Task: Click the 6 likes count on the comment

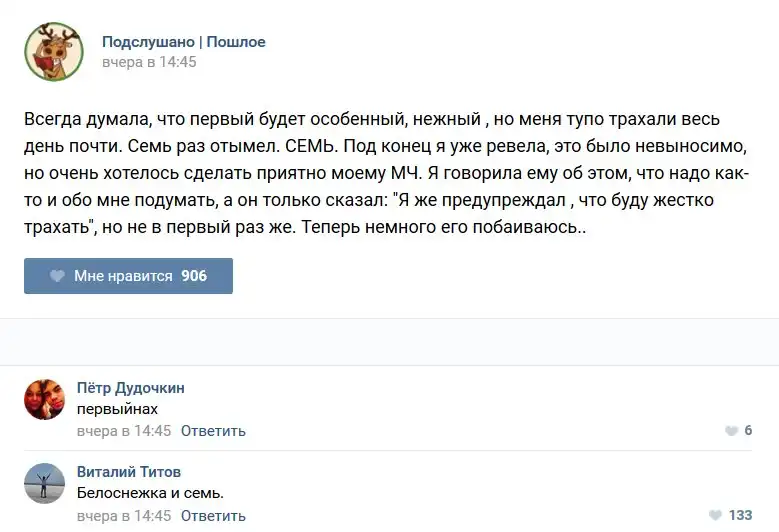Action: (x=748, y=431)
